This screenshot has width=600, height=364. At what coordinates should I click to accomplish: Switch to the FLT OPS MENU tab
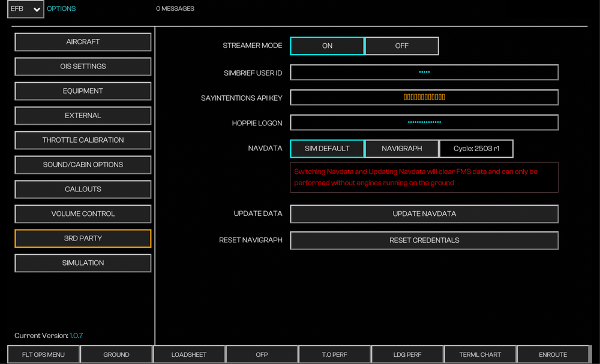(x=43, y=354)
